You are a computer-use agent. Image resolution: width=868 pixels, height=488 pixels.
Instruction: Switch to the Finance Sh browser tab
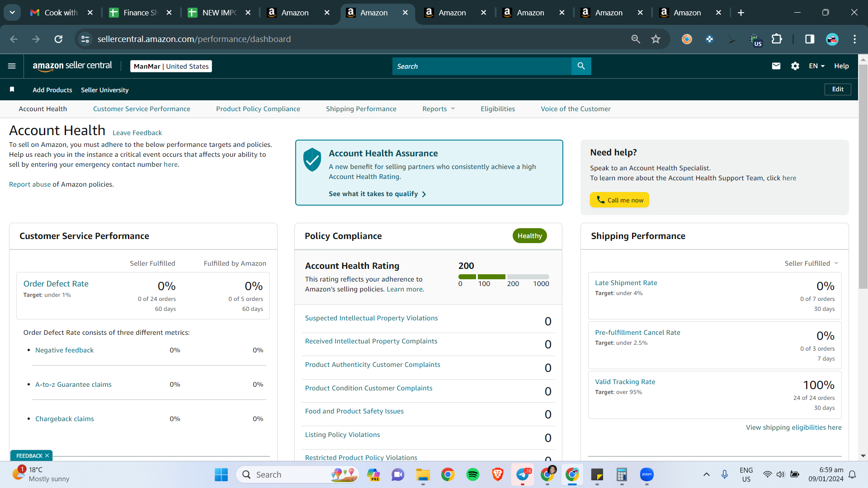[x=140, y=13]
